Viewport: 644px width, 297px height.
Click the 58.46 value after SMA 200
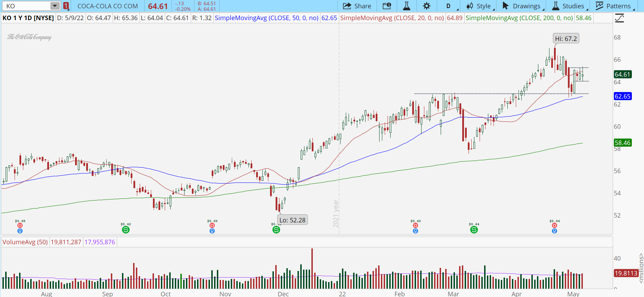tap(584, 18)
